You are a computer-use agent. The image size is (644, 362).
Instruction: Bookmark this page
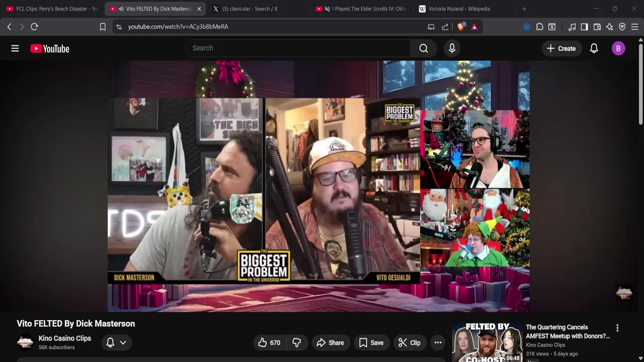click(x=103, y=27)
